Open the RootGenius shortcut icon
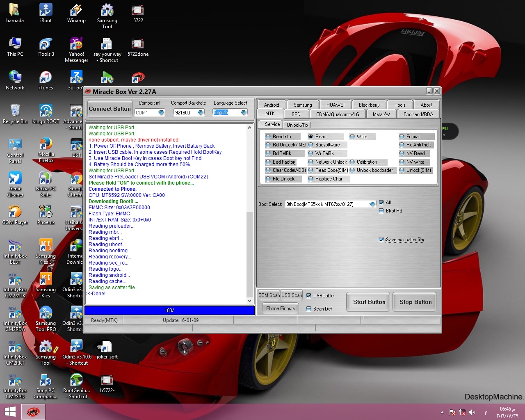The width and height of the screenshot is (525, 420). [x=76, y=386]
